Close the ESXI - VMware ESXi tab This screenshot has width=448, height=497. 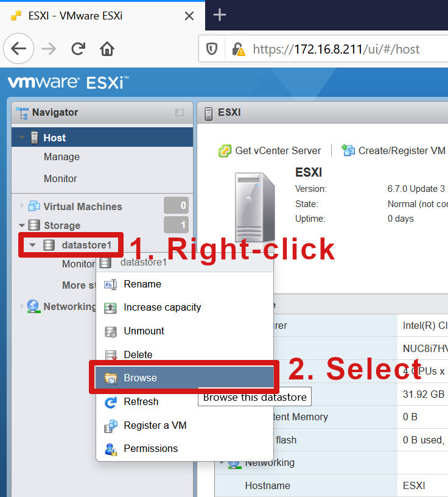pos(189,16)
